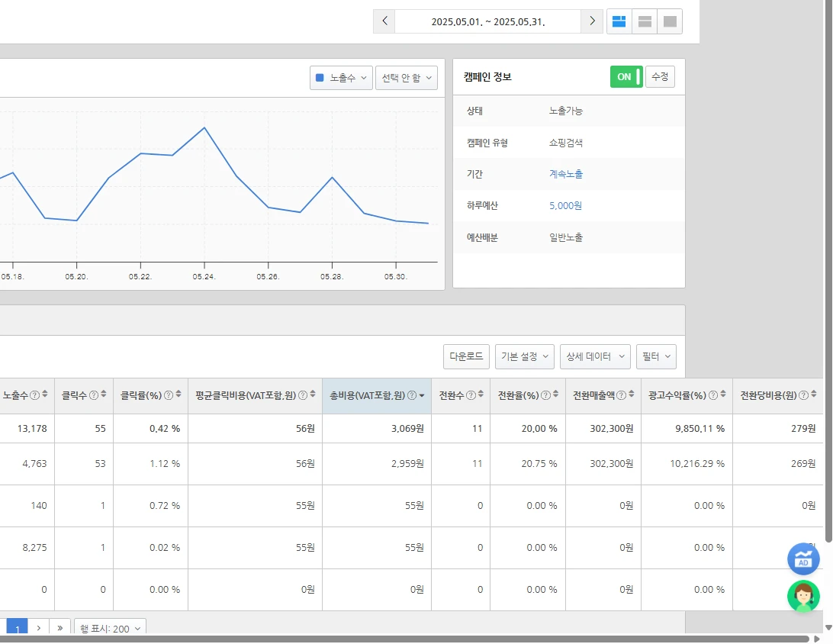Toggle the campaign ON switch off
833x644 pixels.
(x=626, y=77)
